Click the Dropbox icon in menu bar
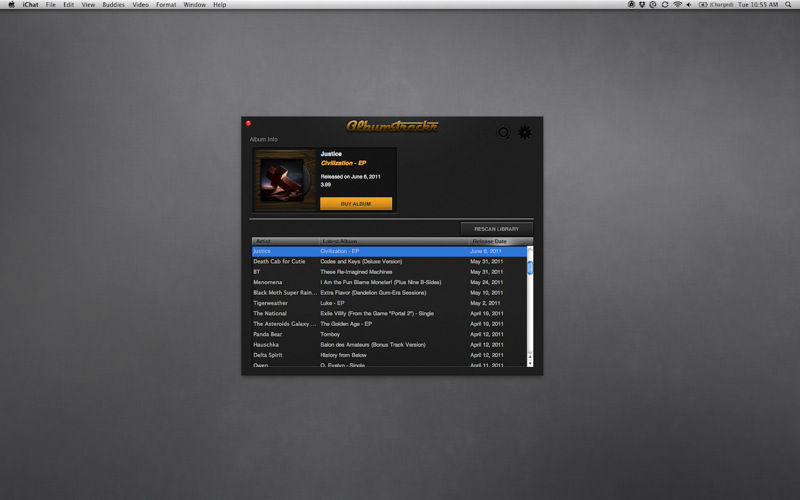800x500 pixels. 642,5
